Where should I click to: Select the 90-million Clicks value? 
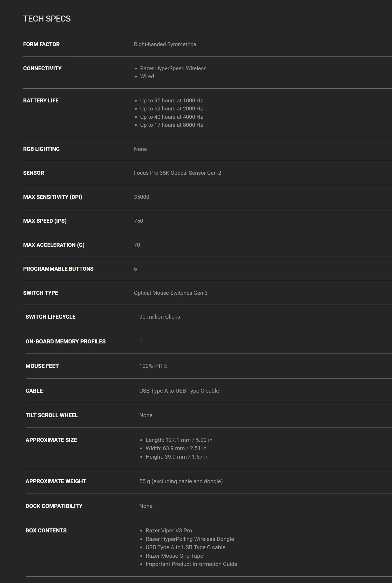160,317
